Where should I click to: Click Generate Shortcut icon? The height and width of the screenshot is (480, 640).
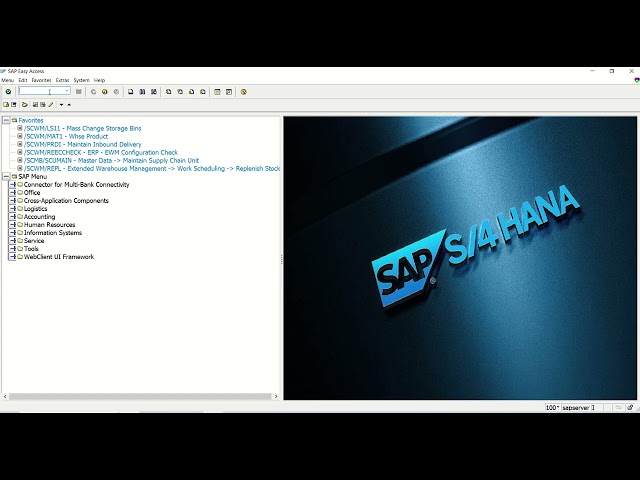[229, 92]
